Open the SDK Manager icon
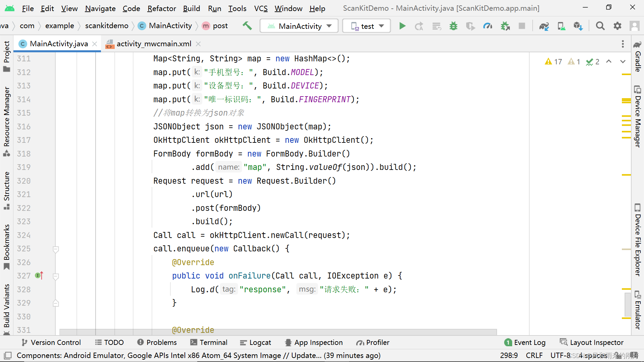 point(578,26)
